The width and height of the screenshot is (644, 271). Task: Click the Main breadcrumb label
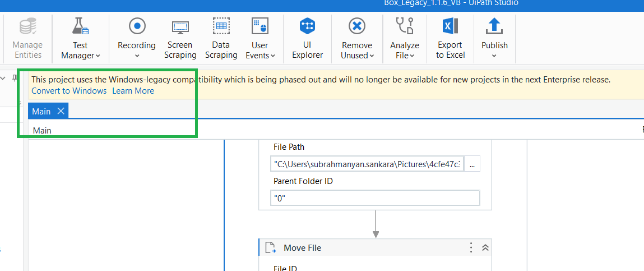[x=42, y=131]
